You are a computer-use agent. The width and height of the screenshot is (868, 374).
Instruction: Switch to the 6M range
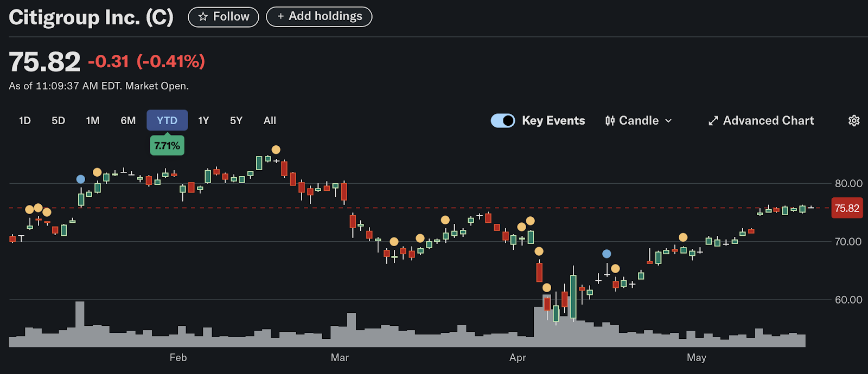[x=128, y=120]
